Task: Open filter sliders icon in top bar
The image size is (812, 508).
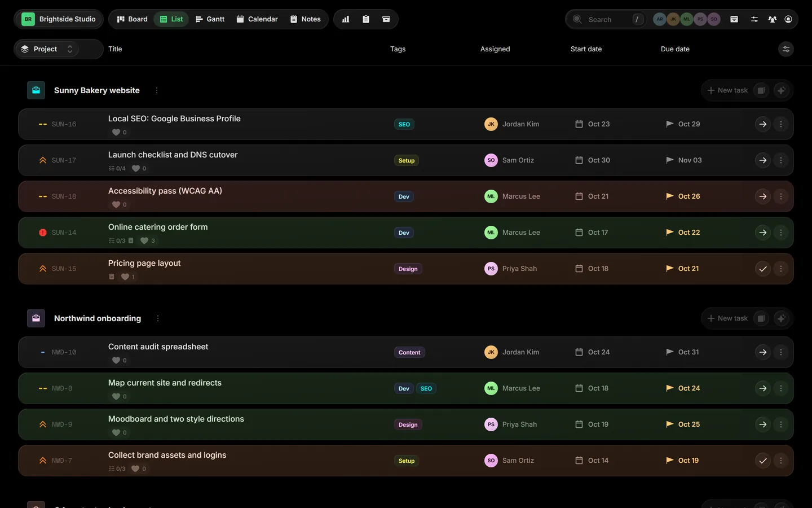Action: click(x=754, y=19)
